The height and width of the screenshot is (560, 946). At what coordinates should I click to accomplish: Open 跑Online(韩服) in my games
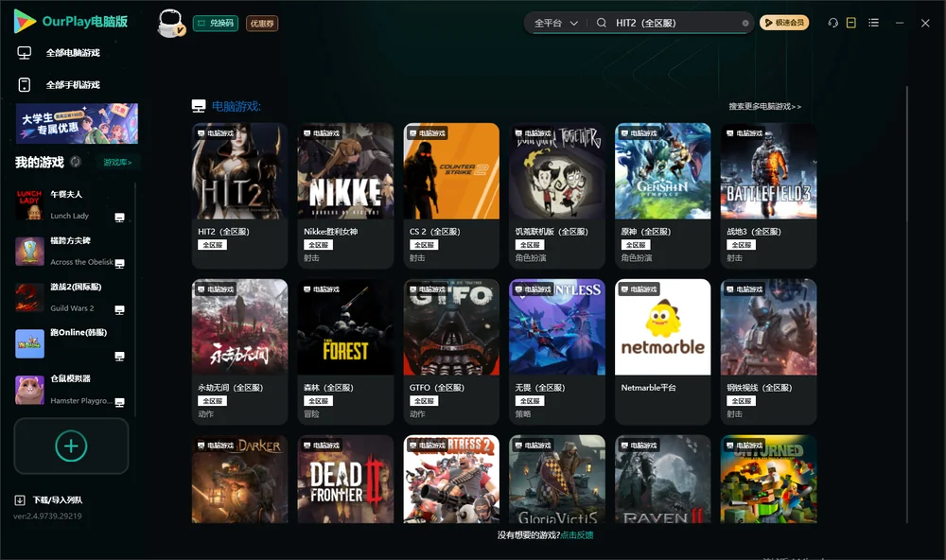[70, 343]
